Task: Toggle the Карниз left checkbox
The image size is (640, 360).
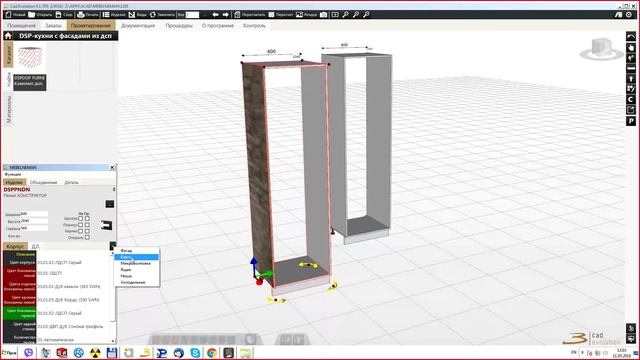Action: [80, 231]
